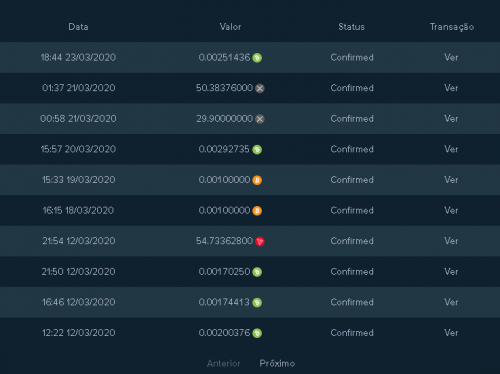The image size is (500, 374).
Task: Select the date 15:57 20/03/2020
Action: click(x=78, y=149)
